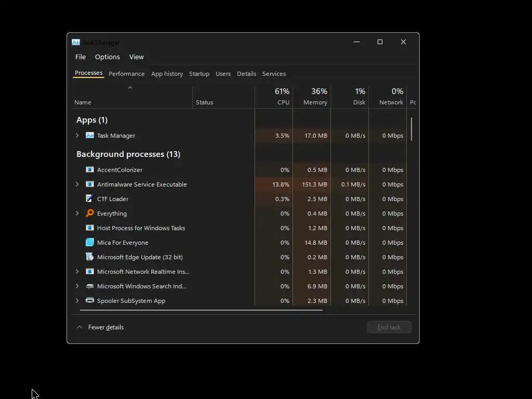Switch to the Users tab
Image resolution: width=532 pixels, height=399 pixels.
[x=223, y=74]
